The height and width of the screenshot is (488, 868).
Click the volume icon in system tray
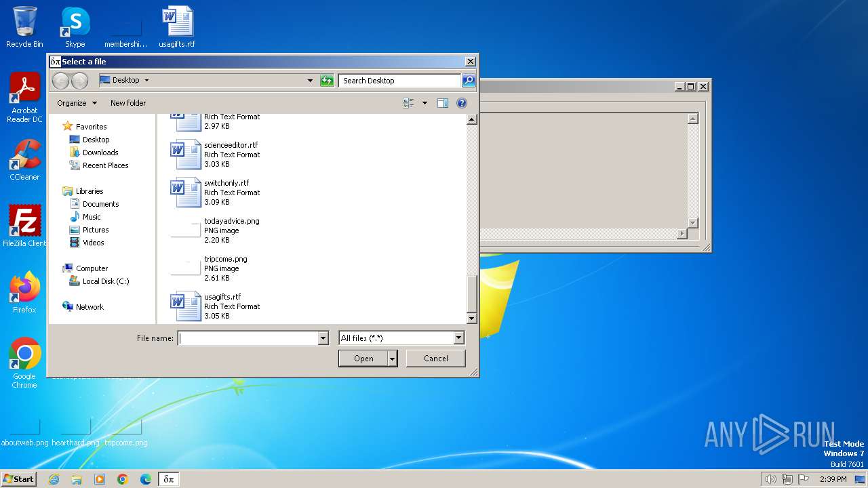770,479
